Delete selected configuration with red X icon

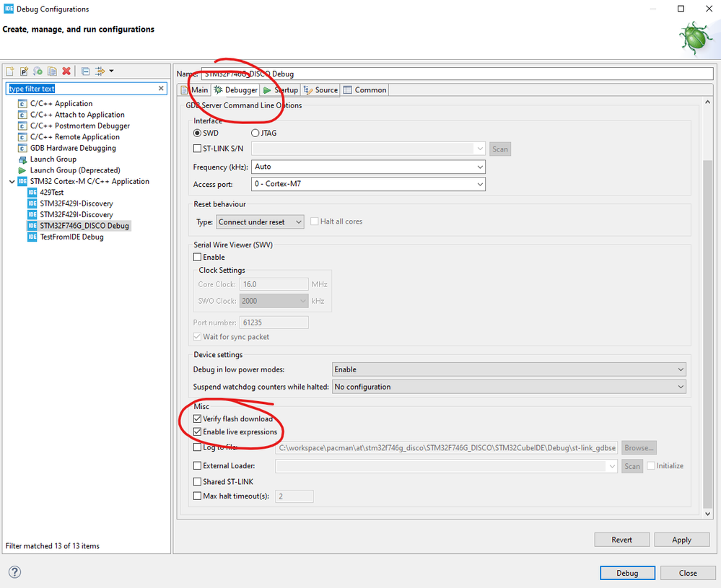tap(66, 71)
